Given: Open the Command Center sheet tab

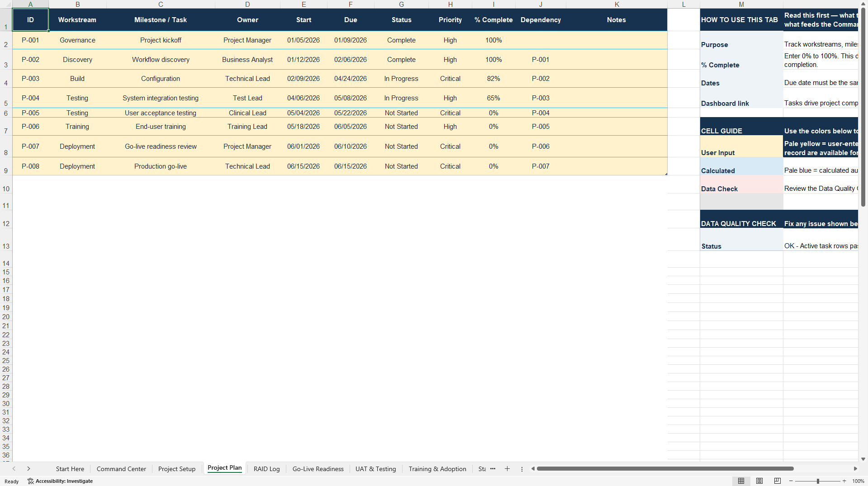Looking at the screenshot, I should click(121, 469).
